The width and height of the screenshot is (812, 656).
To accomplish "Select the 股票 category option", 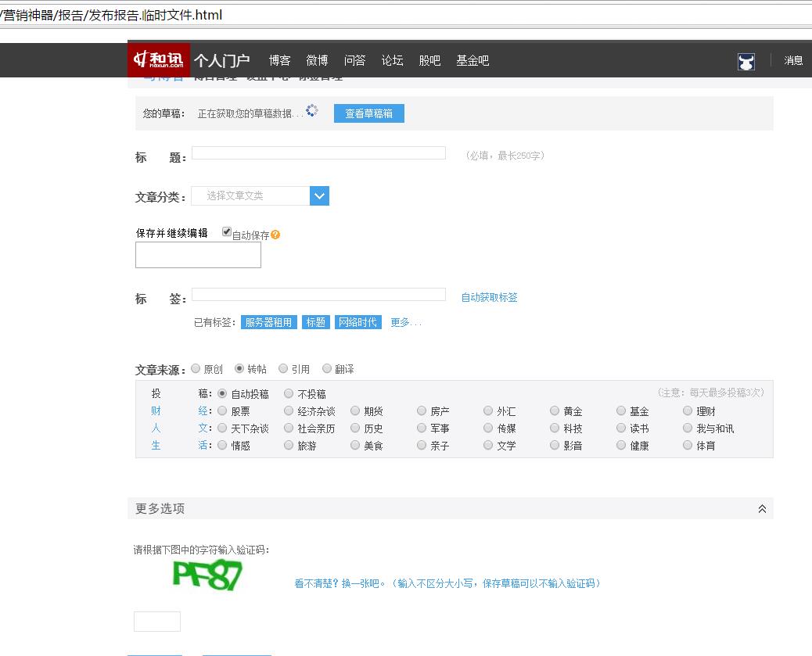I will [221, 410].
